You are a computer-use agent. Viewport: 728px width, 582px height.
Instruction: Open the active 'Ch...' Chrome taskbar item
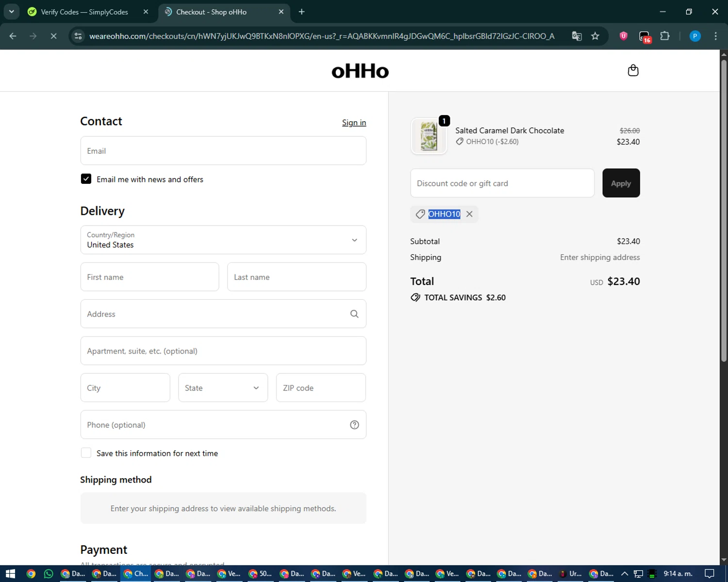pos(136,574)
